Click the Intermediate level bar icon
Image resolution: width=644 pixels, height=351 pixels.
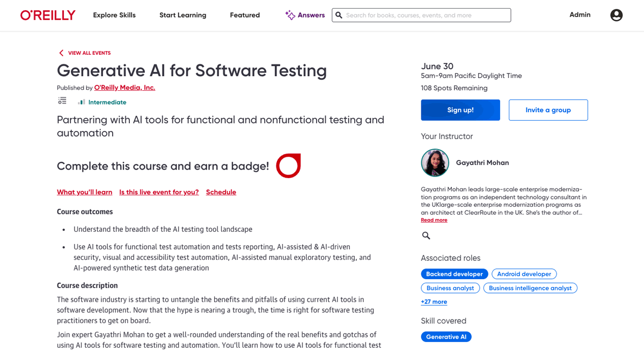coord(82,102)
